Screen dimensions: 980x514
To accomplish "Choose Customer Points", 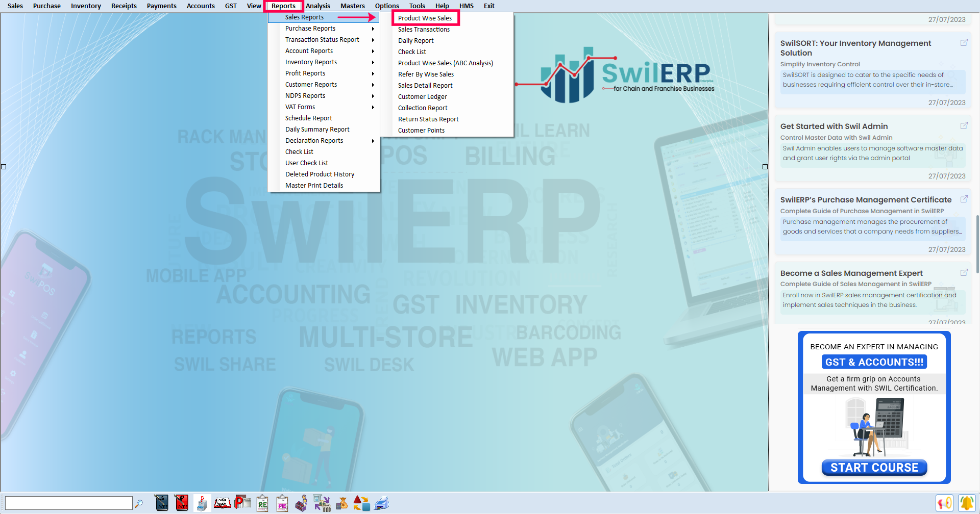I will point(422,131).
